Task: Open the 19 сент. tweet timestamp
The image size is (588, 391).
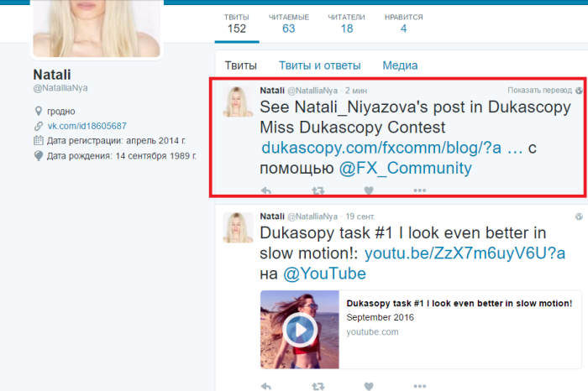Action: [360, 216]
